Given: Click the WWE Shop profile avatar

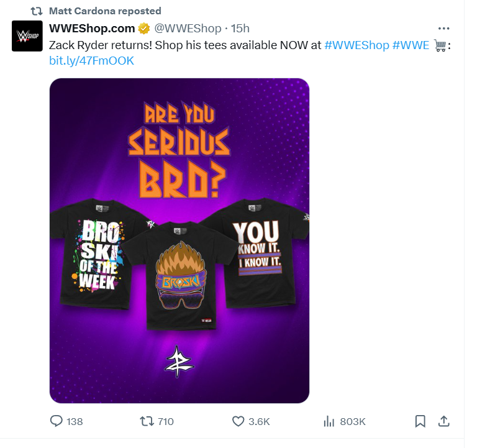Looking at the screenshot, I should point(27,35).
